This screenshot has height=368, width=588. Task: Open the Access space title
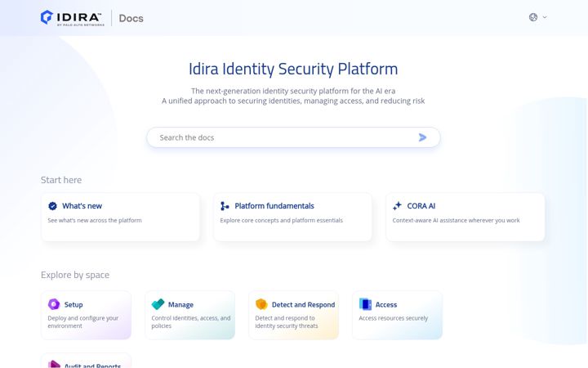pyautogui.click(x=386, y=304)
